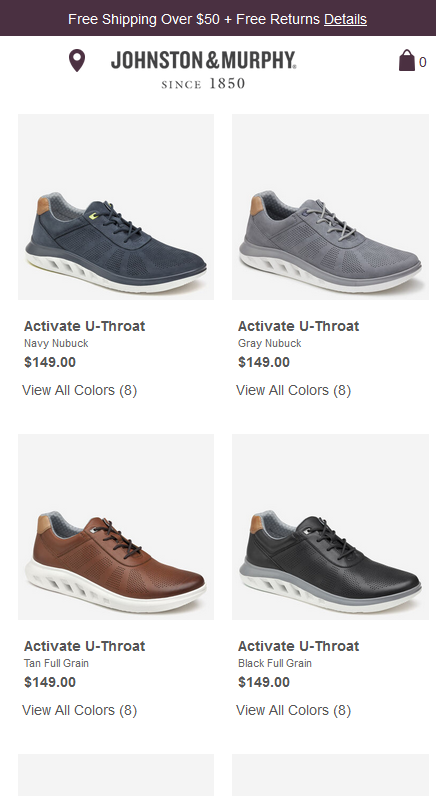Open Details link in shipping banner

pyautogui.click(x=345, y=19)
